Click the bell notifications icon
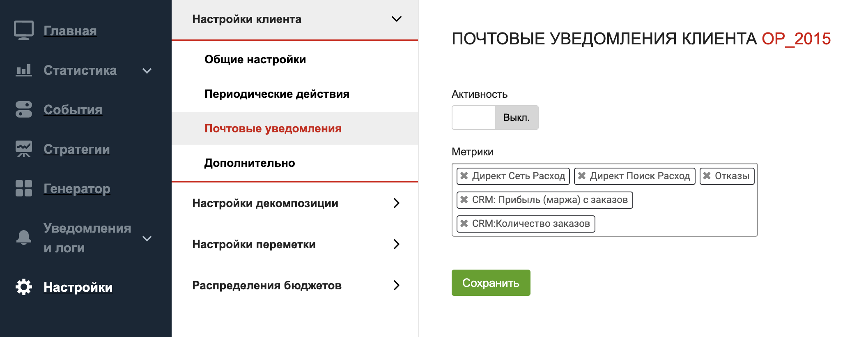This screenshot has height=337, width=868. point(24,238)
